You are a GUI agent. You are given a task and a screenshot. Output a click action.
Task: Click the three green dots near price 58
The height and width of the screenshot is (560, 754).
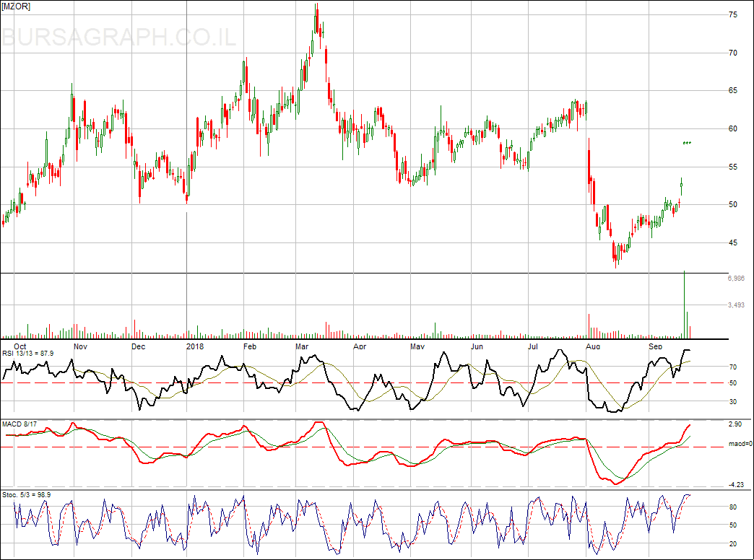click(x=687, y=143)
